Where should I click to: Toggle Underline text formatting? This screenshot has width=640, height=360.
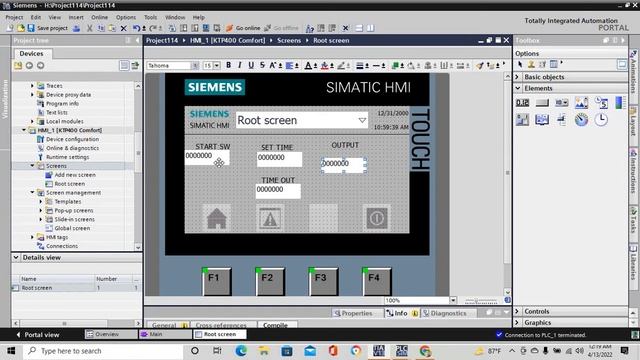click(251, 65)
